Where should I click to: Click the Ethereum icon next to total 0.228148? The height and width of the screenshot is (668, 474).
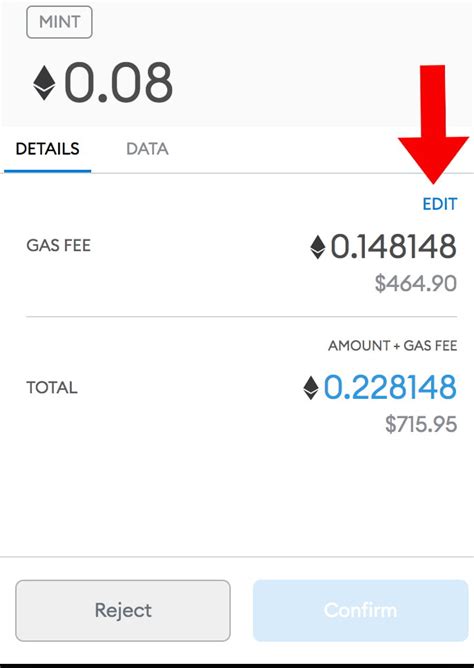311,388
